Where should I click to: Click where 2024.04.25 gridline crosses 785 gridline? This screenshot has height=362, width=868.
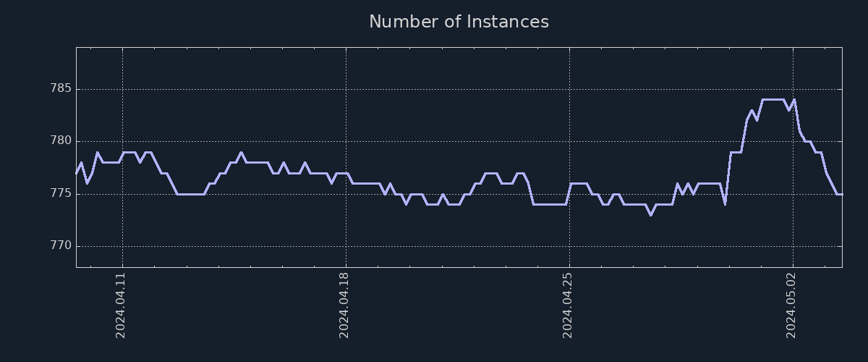pyautogui.click(x=569, y=89)
